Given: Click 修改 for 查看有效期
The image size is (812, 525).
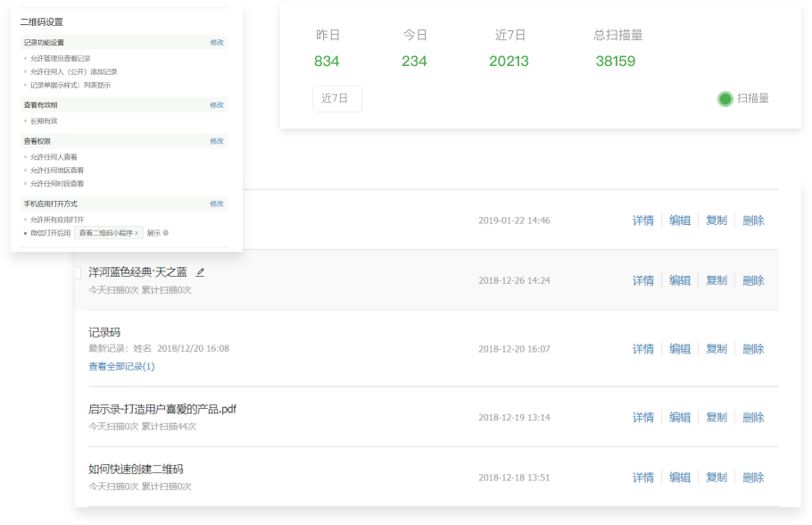Looking at the screenshot, I should 217,105.
